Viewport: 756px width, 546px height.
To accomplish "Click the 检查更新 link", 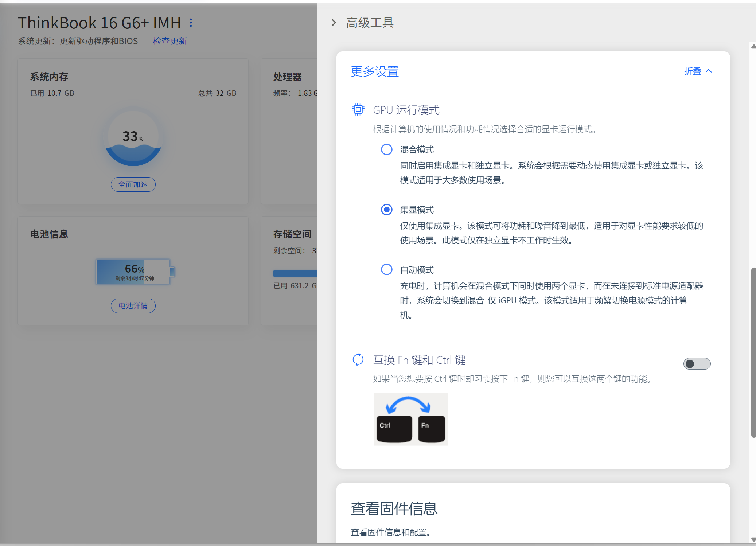I will (x=170, y=41).
